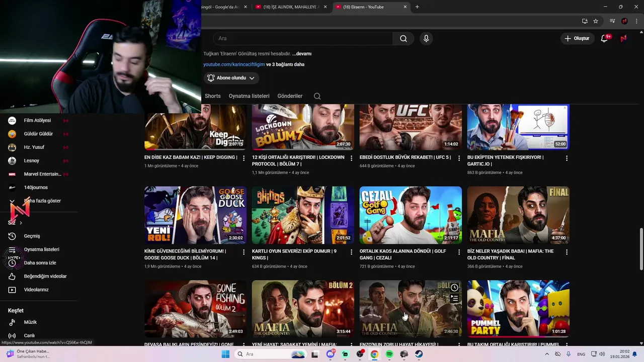Open Spotify from the taskbar

tap(389, 354)
